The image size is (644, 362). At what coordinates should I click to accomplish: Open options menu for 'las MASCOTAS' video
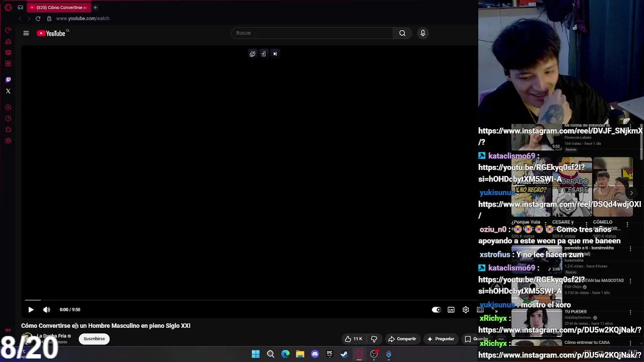pos(630,281)
